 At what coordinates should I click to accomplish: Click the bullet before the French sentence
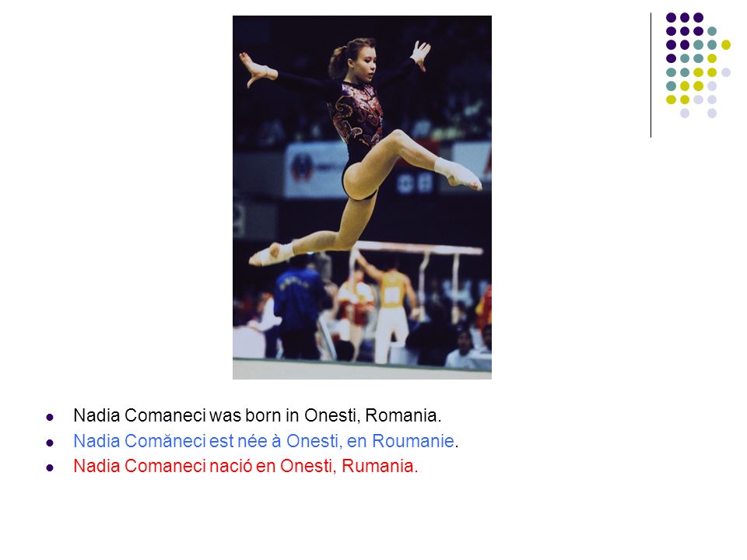50,443
